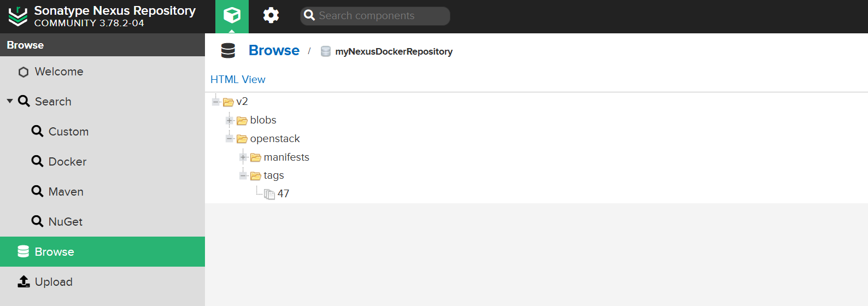This screenshot has height=306, width=868.
Task: Click the Welcome hexagon icon
Action: (x=24, y=72)
